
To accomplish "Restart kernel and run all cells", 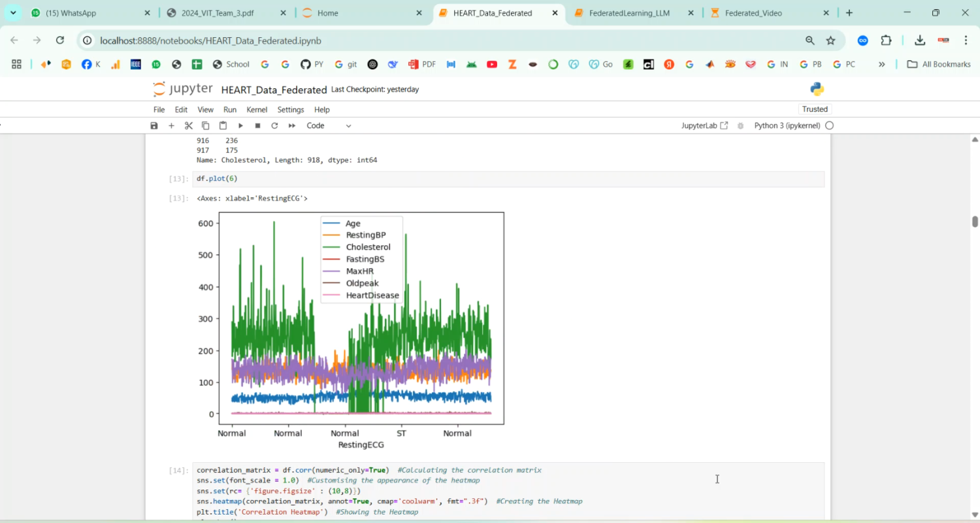I will [292, 126].
